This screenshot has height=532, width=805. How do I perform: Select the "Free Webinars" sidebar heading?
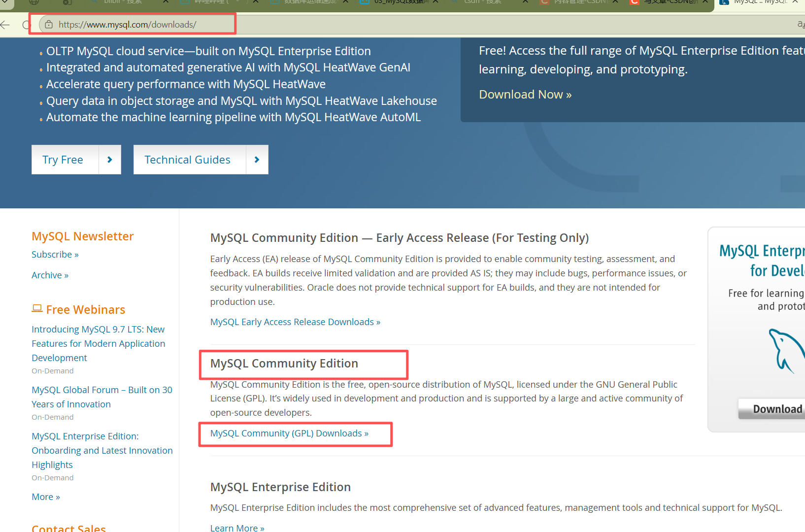(x=86, y=309)
